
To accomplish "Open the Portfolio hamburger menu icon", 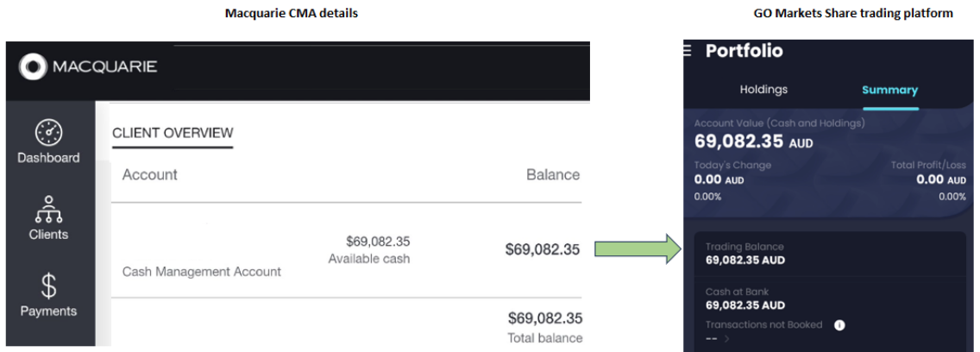I will 688,51.
